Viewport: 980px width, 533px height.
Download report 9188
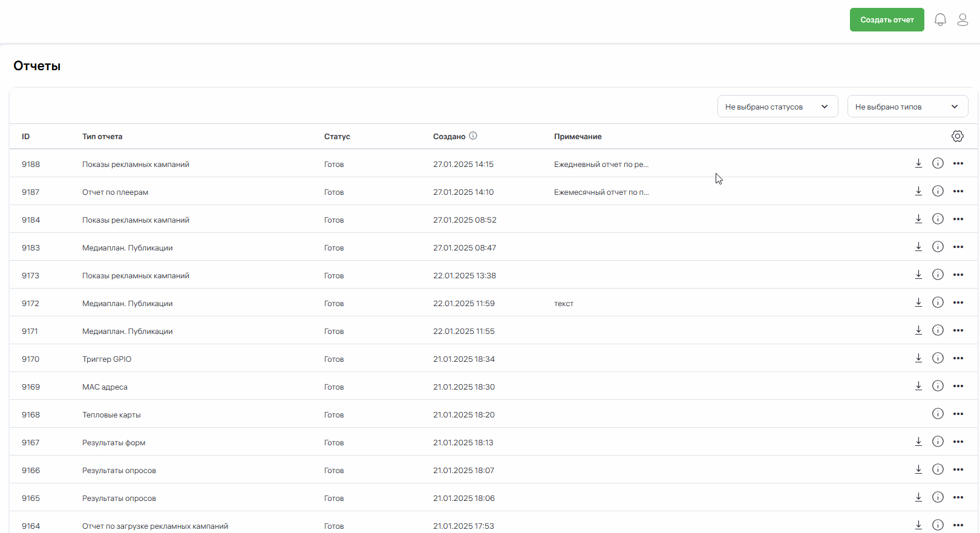(x=918, y=163)
